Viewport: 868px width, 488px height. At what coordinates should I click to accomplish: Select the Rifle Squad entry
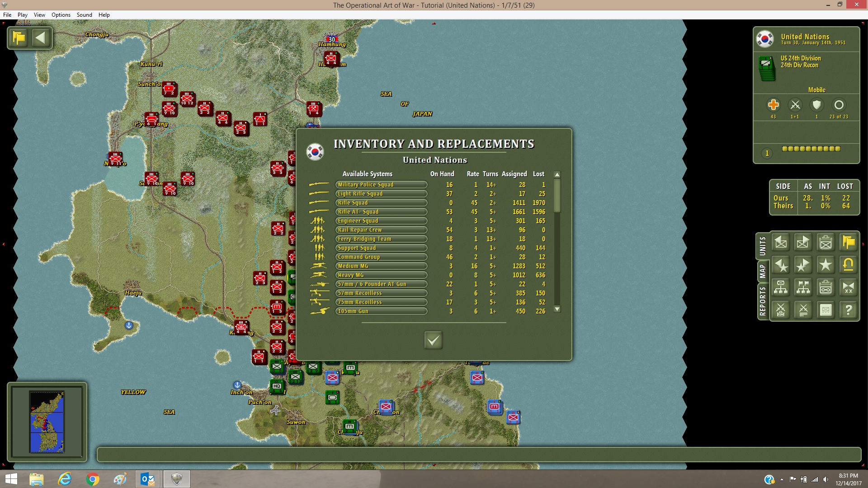(x=381, y=203)
